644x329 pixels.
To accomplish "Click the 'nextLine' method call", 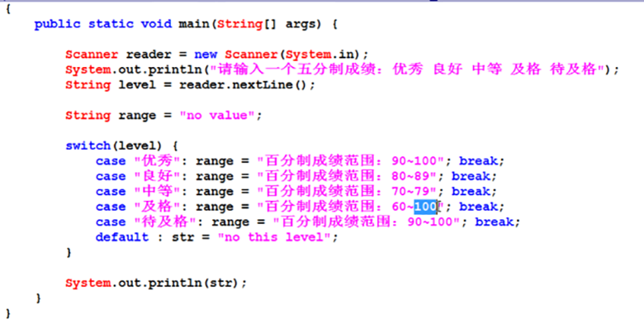I will pyautogui.click(x=262, y=85).
